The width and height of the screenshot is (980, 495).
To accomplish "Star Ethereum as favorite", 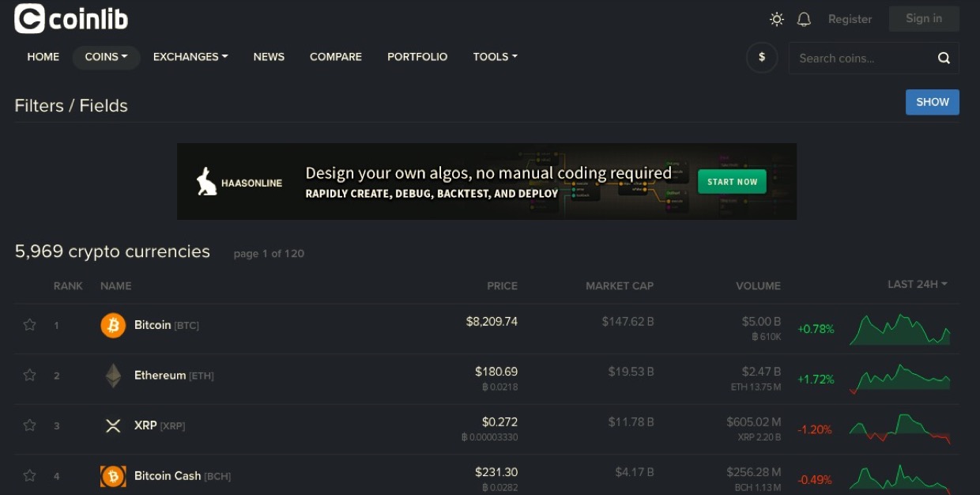I will tap(29, 376).
